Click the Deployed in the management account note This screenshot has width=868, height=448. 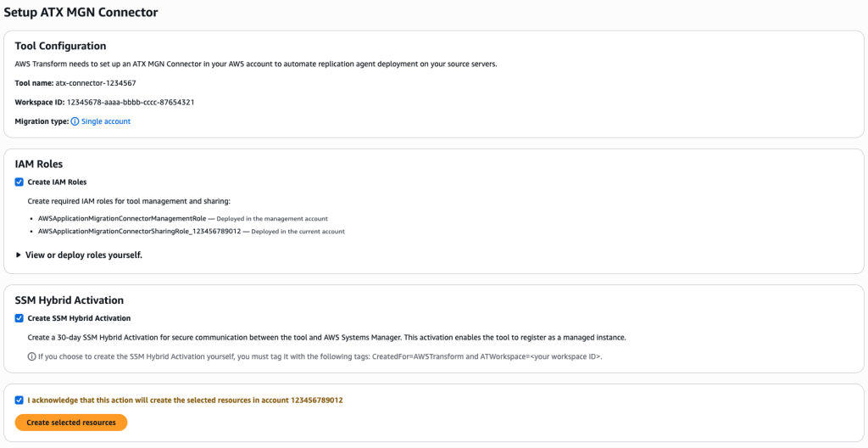click(272, 218)
